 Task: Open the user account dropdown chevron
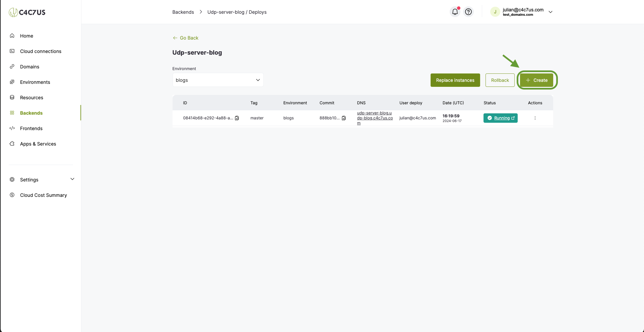550,12
